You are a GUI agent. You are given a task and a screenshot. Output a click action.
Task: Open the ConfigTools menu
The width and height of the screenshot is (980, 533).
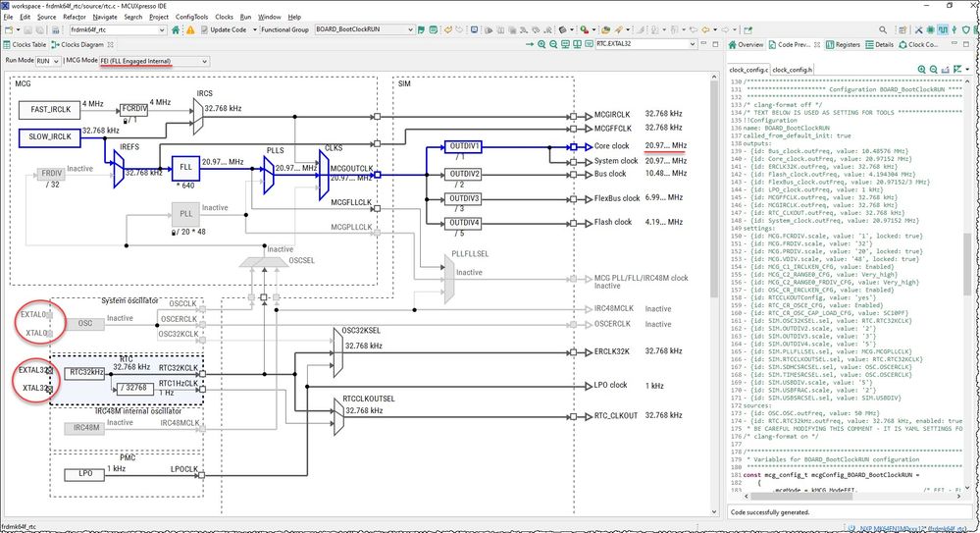coord(190,17)
